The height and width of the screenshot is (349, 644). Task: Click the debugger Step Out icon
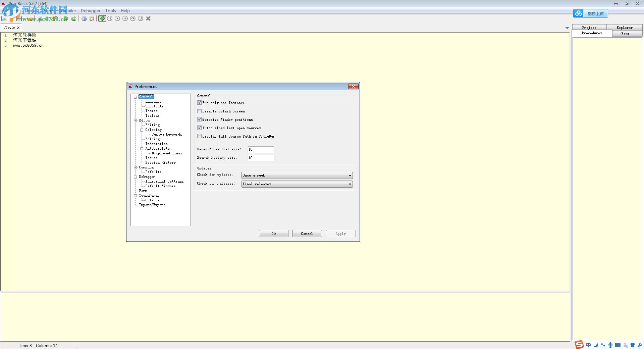pos(141,18)
